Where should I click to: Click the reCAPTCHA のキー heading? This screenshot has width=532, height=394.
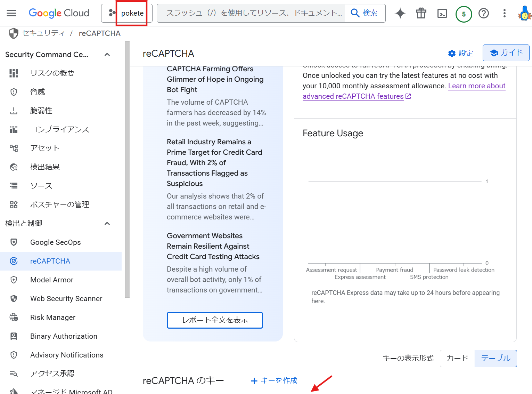point(183,381)
